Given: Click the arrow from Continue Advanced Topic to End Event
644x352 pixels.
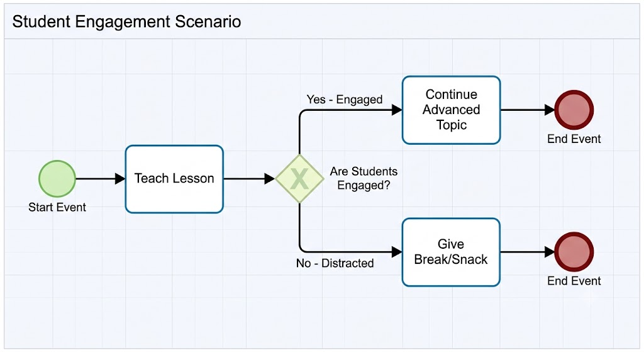Looking at the screenshot, I should [528, 110].
